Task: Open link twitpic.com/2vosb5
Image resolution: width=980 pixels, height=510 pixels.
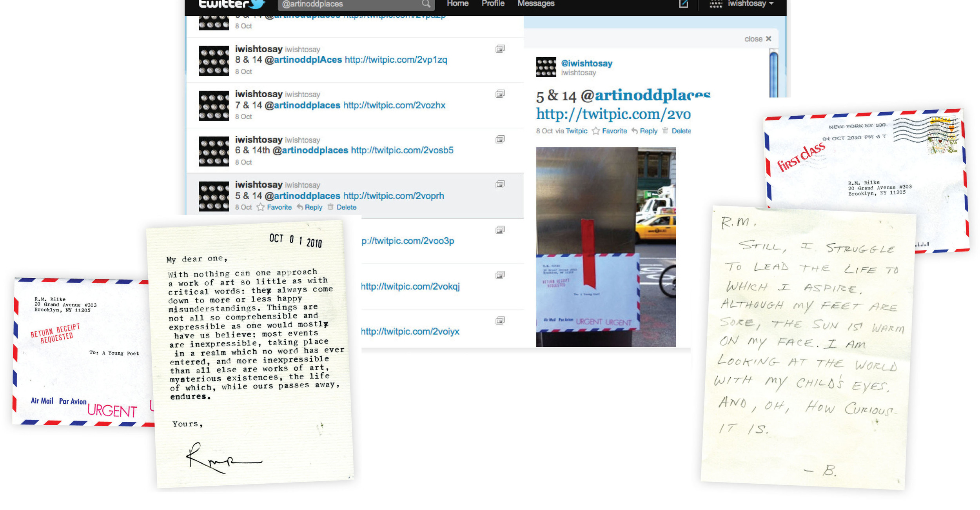Action: click(402, 150)
